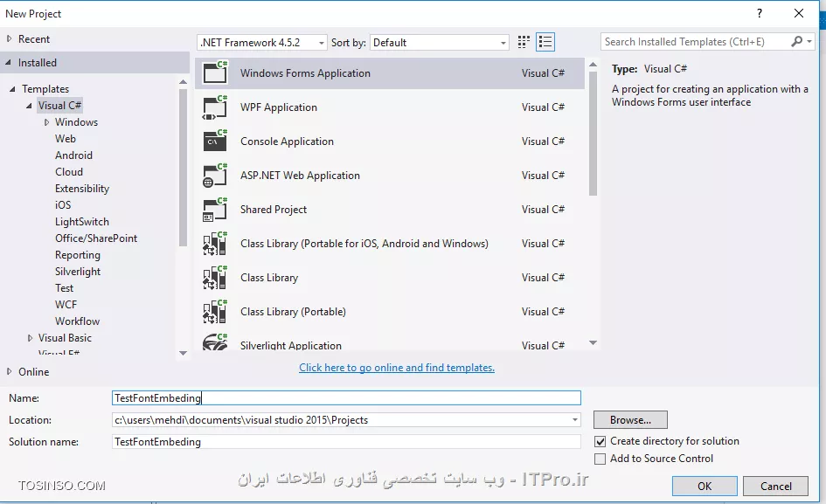Select the plain Class Library template icon
The height and width of the screenshot is (504, 826).
click(x=215, y=278)
